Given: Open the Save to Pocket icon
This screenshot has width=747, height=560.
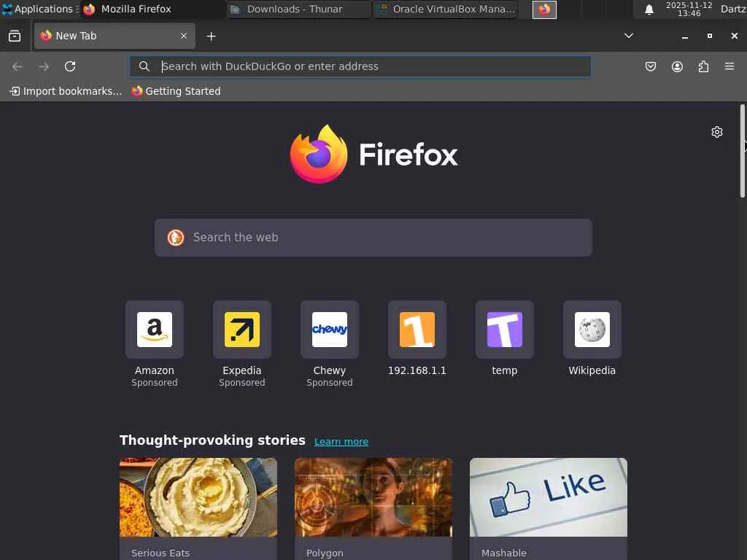Looking at the screenshot, I should 651,66.
